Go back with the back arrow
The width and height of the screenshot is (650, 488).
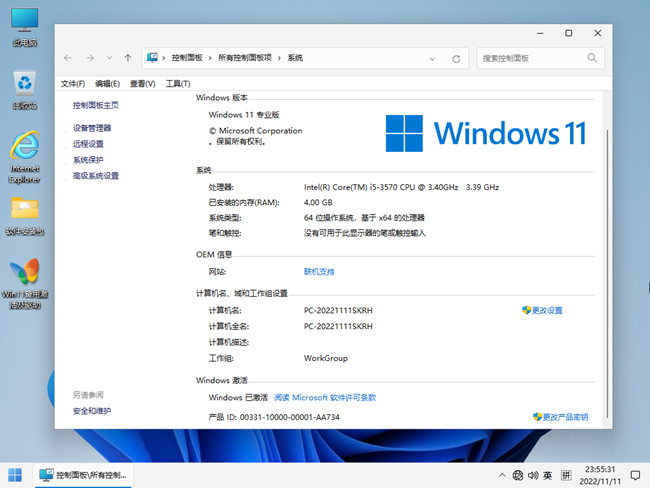[68, 58]
